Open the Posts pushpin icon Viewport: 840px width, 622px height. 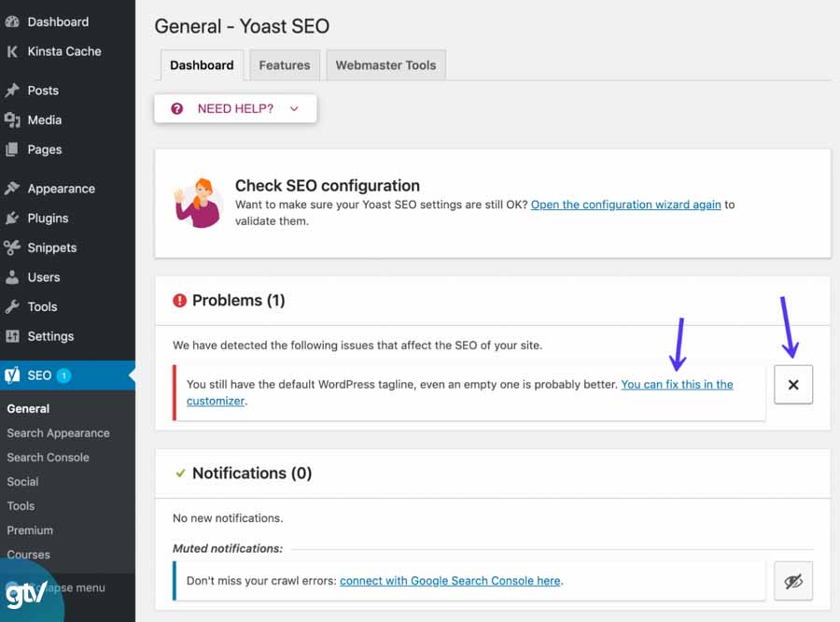(13, 90)
